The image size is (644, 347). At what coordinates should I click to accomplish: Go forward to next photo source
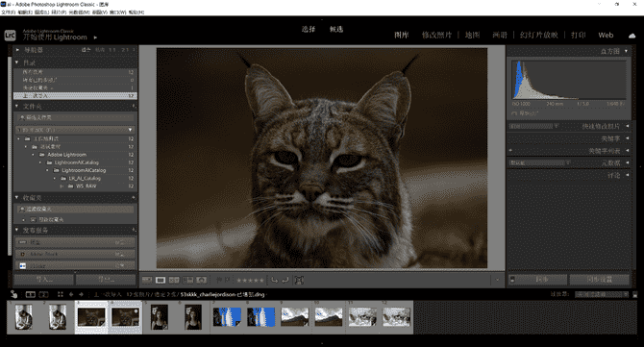[x=81, y=294]
